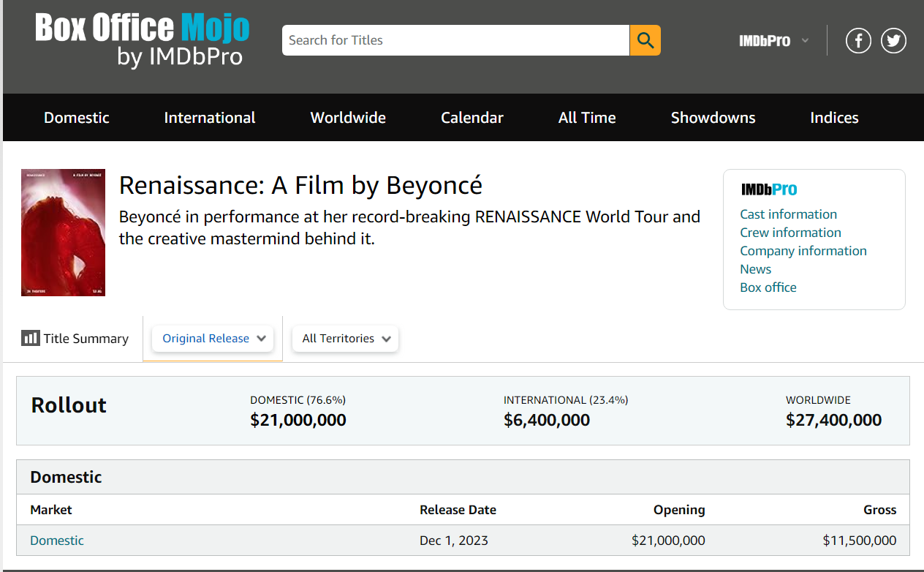
Task: Click the film title heading text
Action: pos(300,186)
